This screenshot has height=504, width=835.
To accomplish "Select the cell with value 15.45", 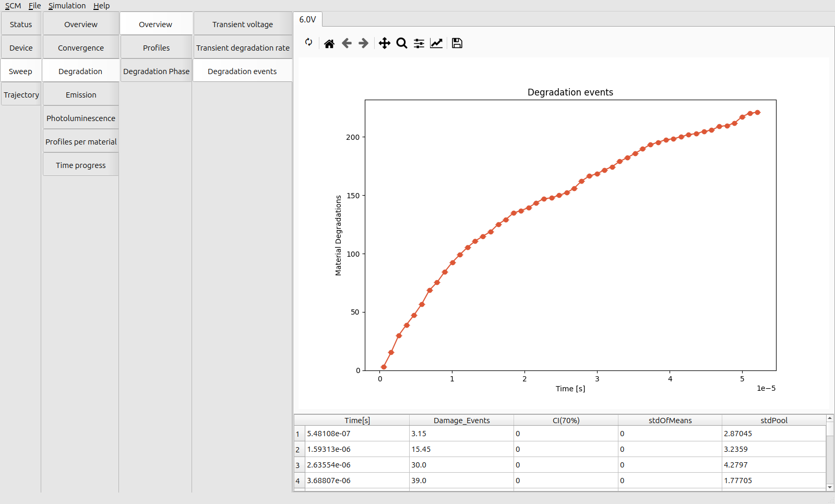I will [x=461, y=449].
